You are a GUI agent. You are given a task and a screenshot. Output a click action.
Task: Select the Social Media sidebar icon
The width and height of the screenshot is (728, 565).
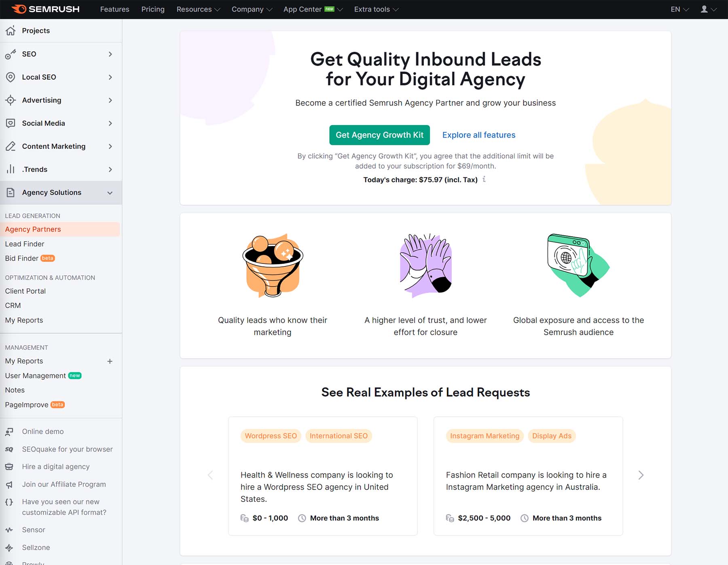(x=11, y=123)
